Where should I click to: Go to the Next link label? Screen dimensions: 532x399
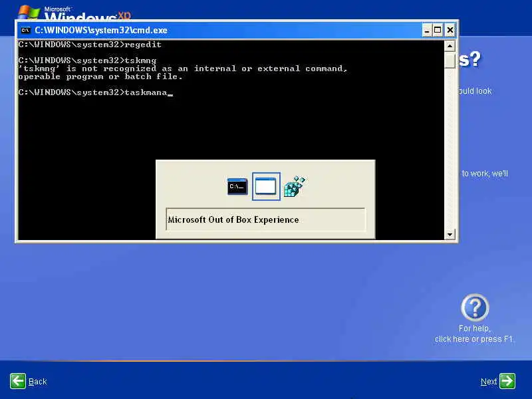(x=489, y=382)
